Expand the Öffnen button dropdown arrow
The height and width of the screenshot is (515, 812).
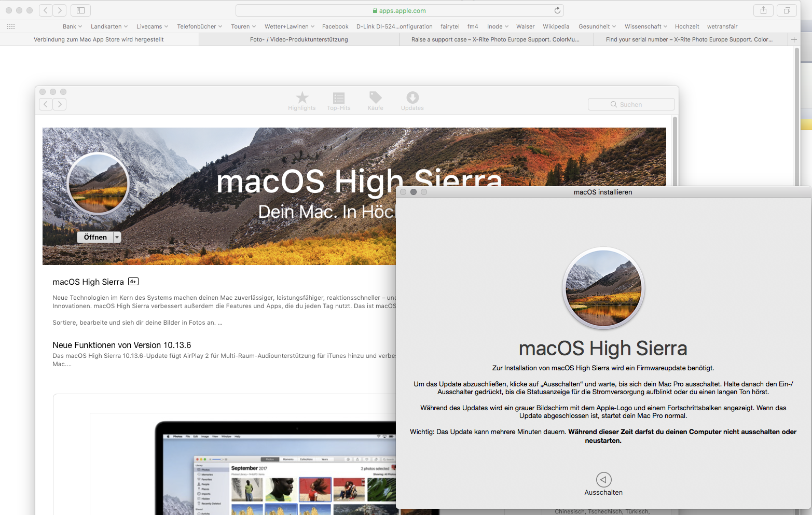pyautogui.click(x=117, y=237)
